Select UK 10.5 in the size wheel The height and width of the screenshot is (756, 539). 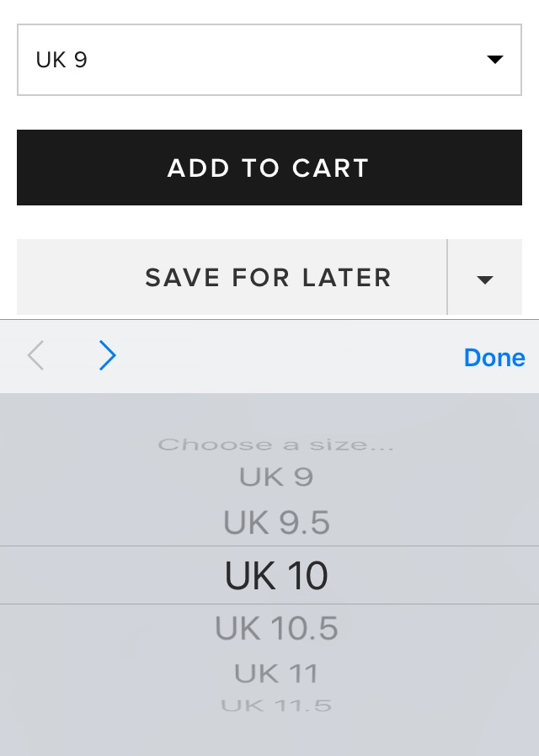tap(275, 628)
